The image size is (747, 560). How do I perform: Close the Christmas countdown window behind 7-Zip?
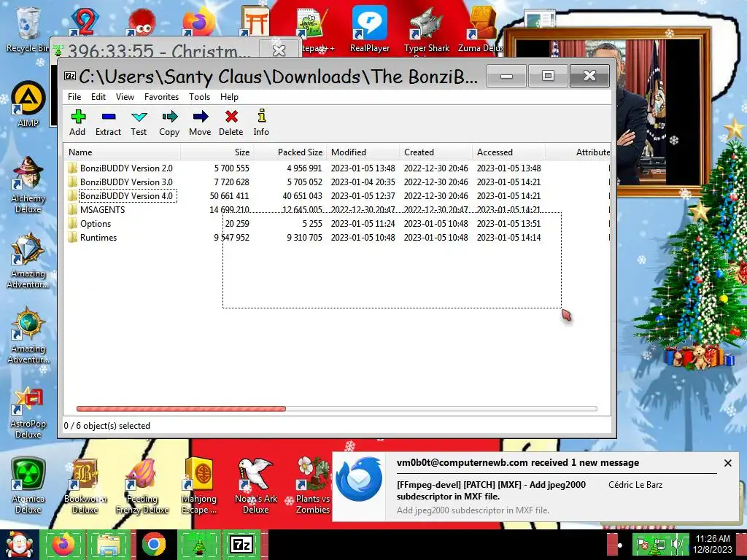tap(279, 50)
